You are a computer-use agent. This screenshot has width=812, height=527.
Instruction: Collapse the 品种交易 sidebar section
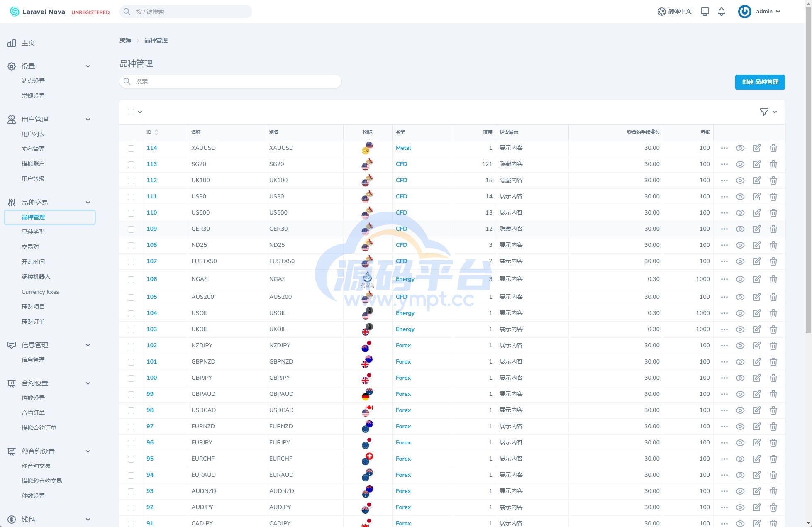(88, 203)
